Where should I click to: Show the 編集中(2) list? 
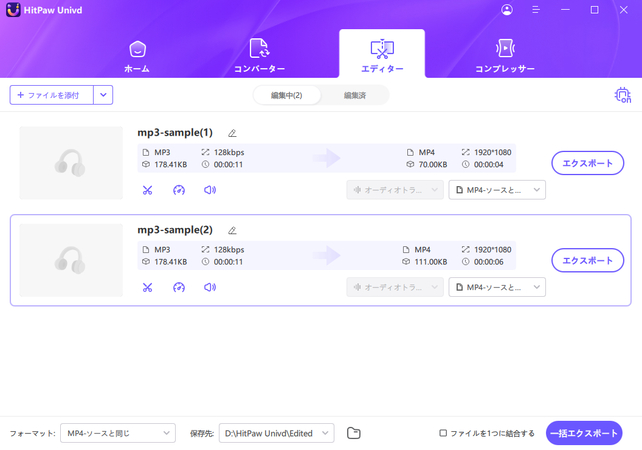pyautogui.click(x=287, y=95)
